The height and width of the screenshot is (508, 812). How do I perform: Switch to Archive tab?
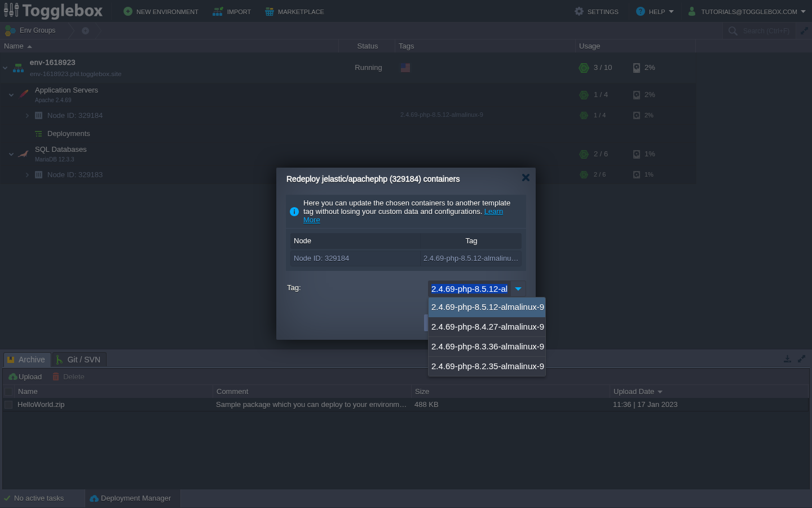(27, 360)
